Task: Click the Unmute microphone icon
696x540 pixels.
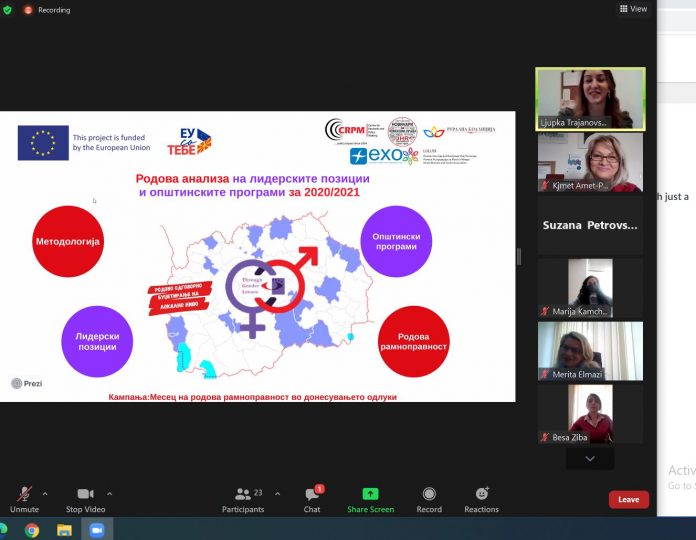Action: [24, 494]
